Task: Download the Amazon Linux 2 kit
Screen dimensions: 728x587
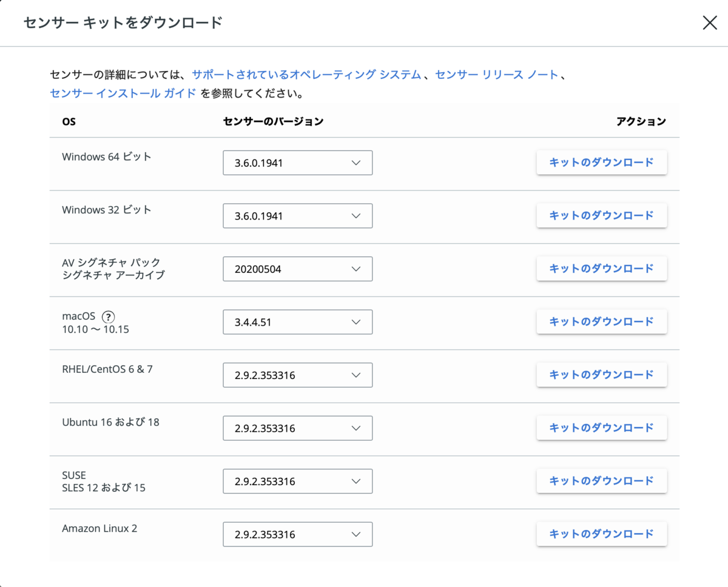Action: coord(601,534)
